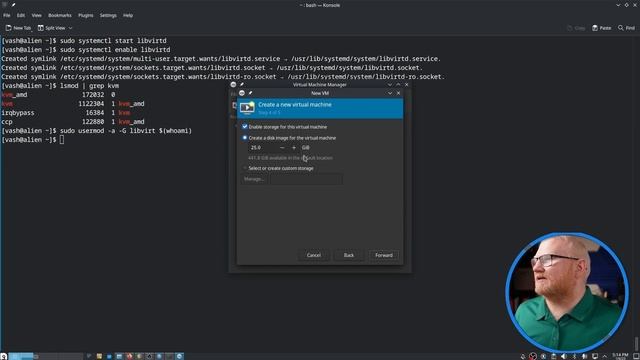640x360 pixels.
Task: Click the 'lsmod | grep kvm' command line
Action: pos(60,86)
